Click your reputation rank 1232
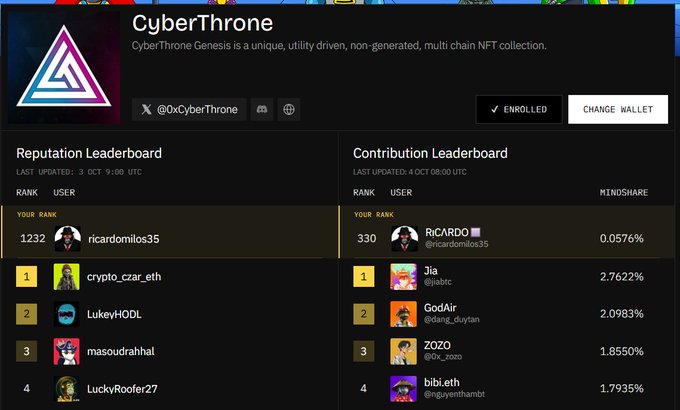The image size is (680, 410). pyautogui.click(x=33, y=238)
